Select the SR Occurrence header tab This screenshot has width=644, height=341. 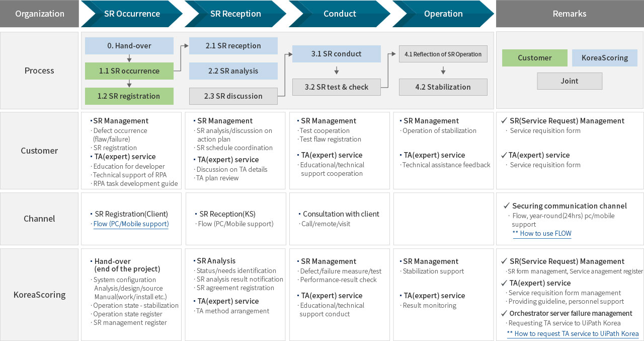tap(132, 14)
